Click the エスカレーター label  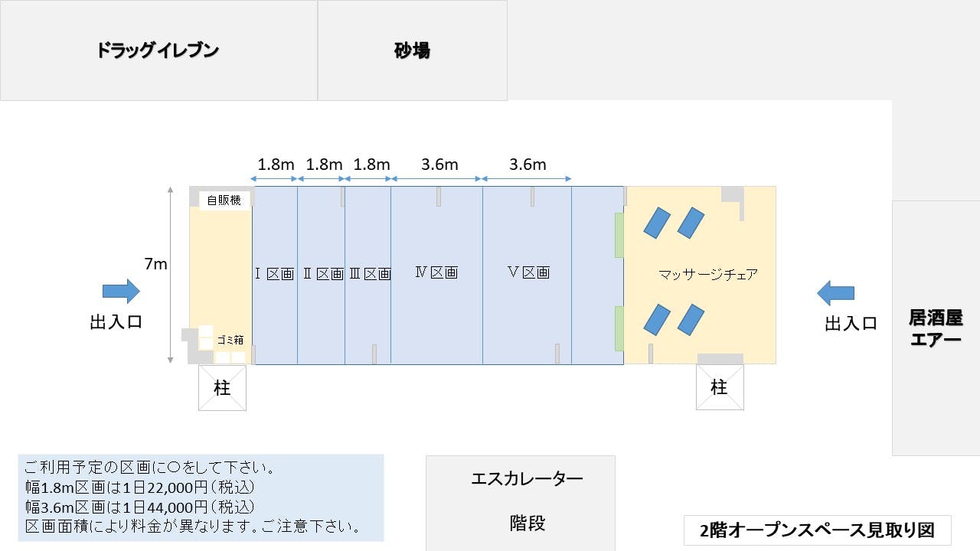(x=527, y=479)
